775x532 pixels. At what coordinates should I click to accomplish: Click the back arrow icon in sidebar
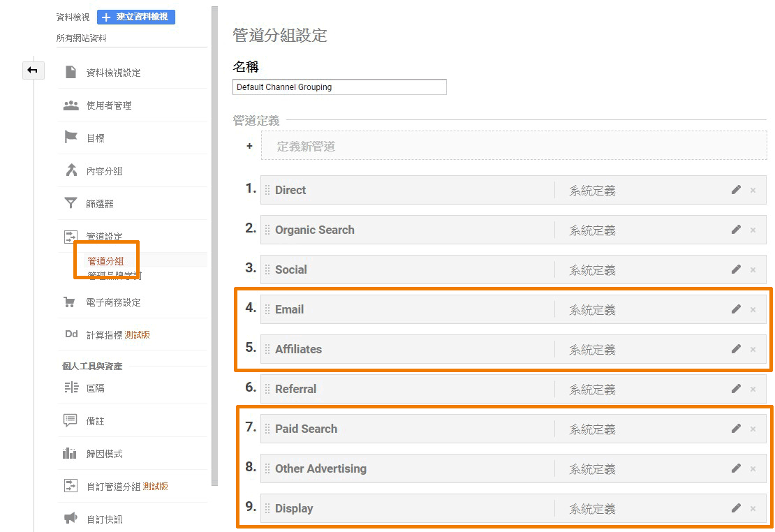(33, 71)
